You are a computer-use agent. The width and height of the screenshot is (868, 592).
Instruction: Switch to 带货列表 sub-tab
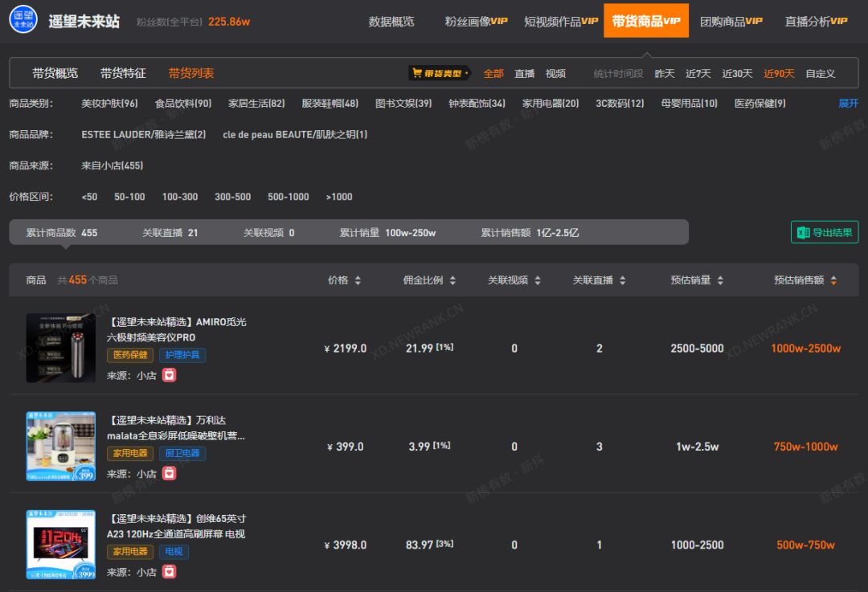[x=191, y=73]
